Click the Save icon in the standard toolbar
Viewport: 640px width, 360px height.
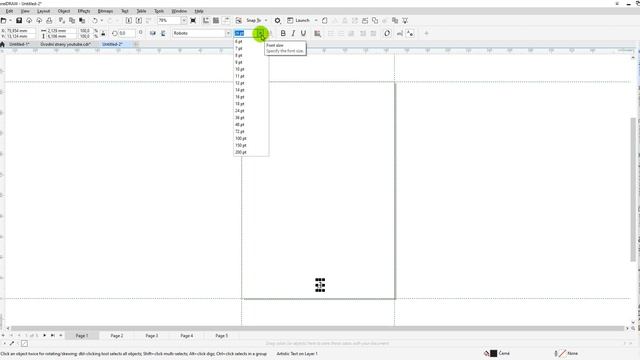[x=19, y=20]
